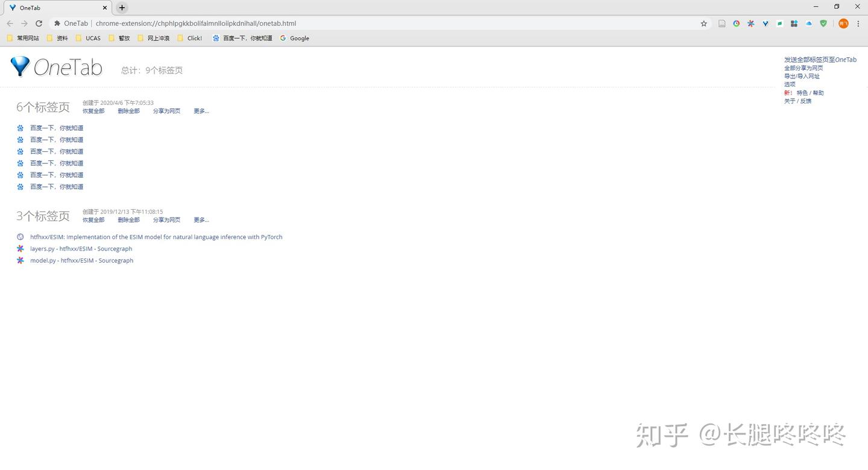Open the htfhxx/ESIM PyTorch implementation link
Image resolution: width=868 pixels, height=470 pixels.
(156, 237)
